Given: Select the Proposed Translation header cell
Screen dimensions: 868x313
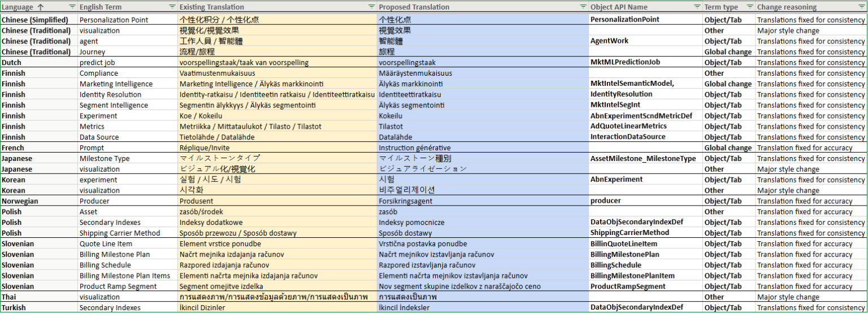Looking at the screenshot, I should pyautogui.click(x=483, y=7).
